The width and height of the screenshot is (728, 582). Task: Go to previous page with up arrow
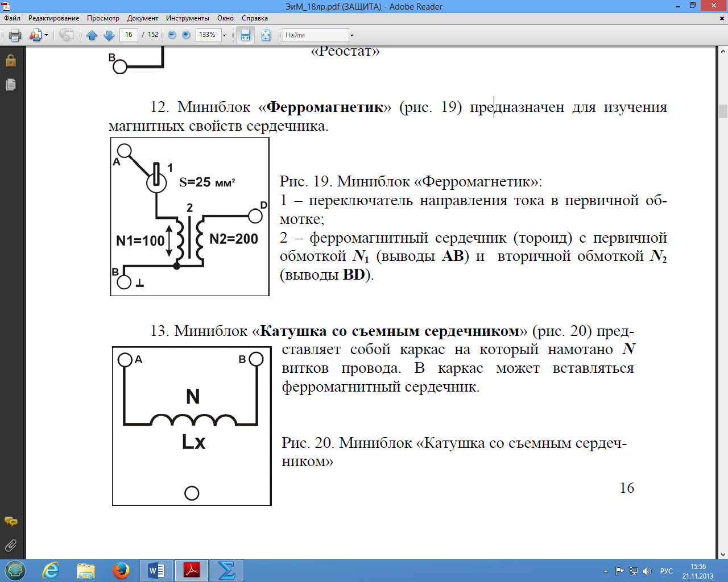pos(92,35)
